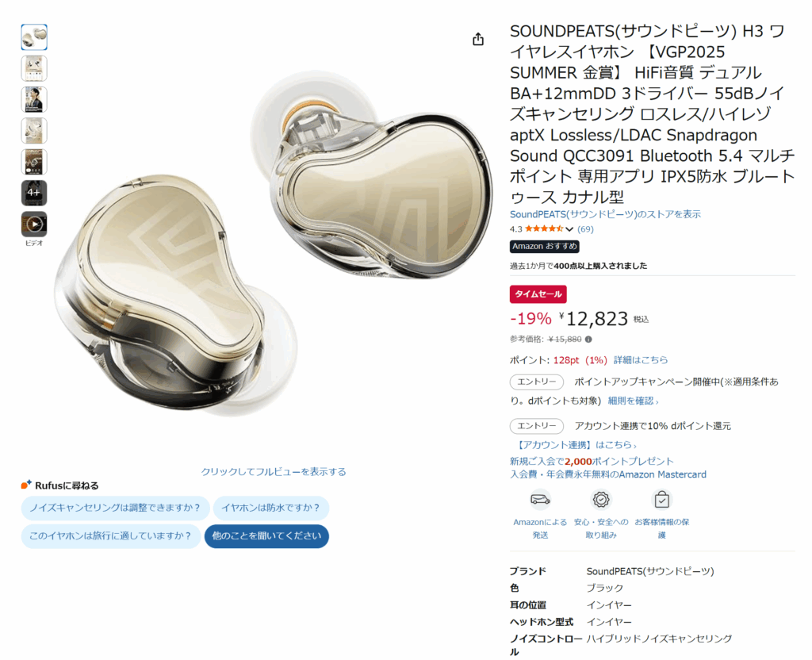Image resolution: width=812 pixels, height=660 pixels.
Task: Click the Amazon delivery truck icon
Action: click(x=540, y=500)
